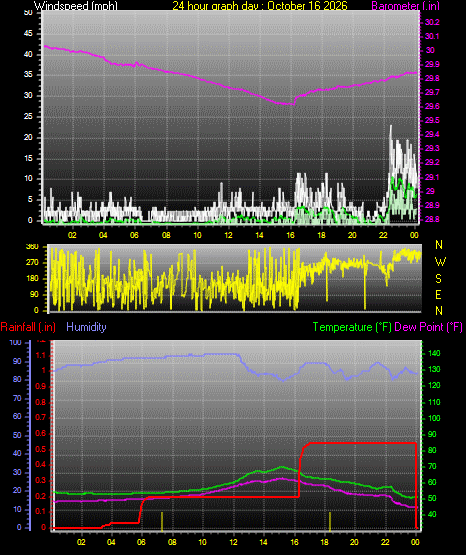Click the "140" temperature axis value

tap(434, 353)
